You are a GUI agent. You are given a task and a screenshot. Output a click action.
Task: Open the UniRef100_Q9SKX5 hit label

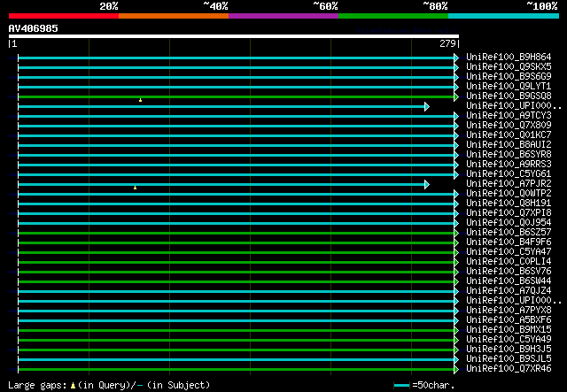point(509,67)
